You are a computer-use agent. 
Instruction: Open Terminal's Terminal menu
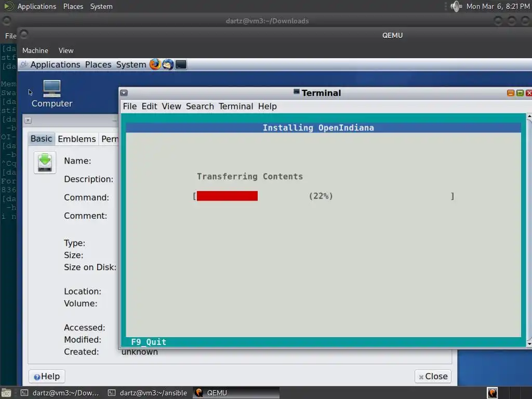(x=236, y=106)
